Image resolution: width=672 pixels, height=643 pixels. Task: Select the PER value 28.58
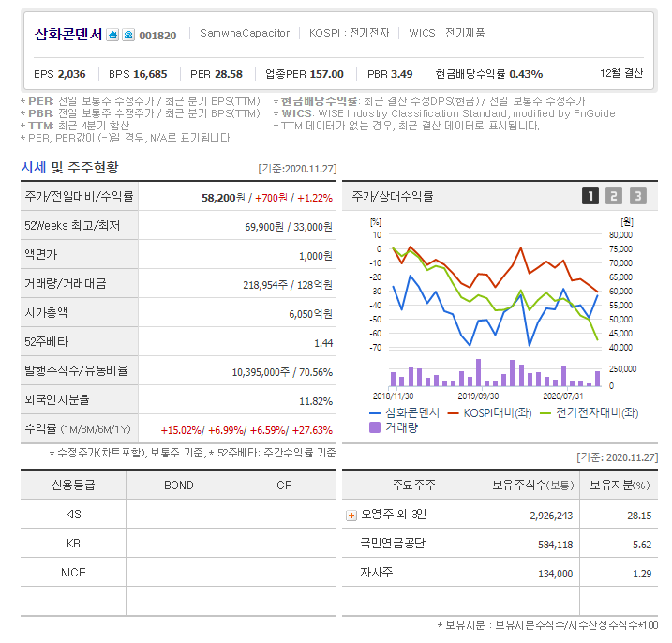click(229, 74)
